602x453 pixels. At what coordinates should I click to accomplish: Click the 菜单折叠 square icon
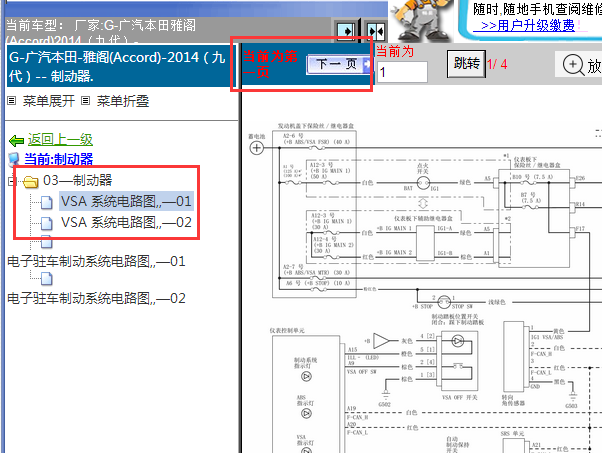coord(86,101)
